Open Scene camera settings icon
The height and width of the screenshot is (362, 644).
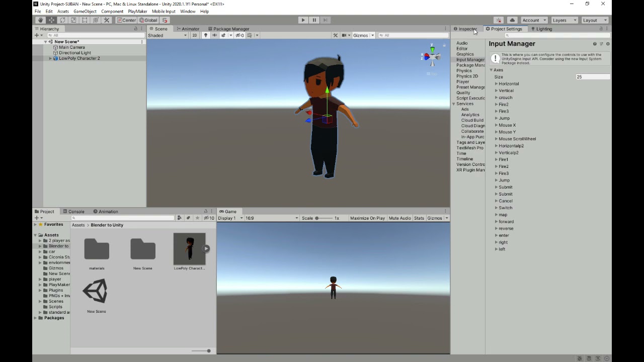click(345, 35)
